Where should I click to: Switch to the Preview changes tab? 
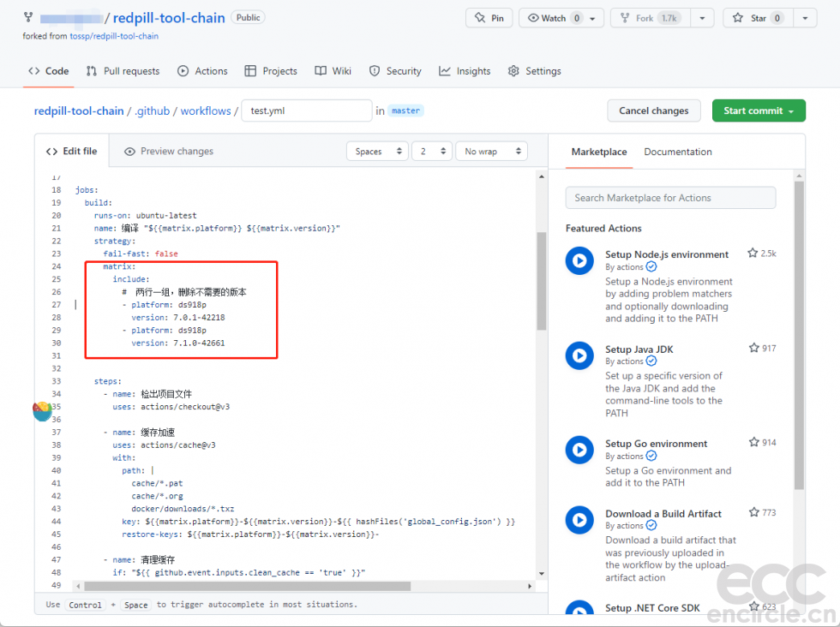pyautogui.click(x=169, y=152)
